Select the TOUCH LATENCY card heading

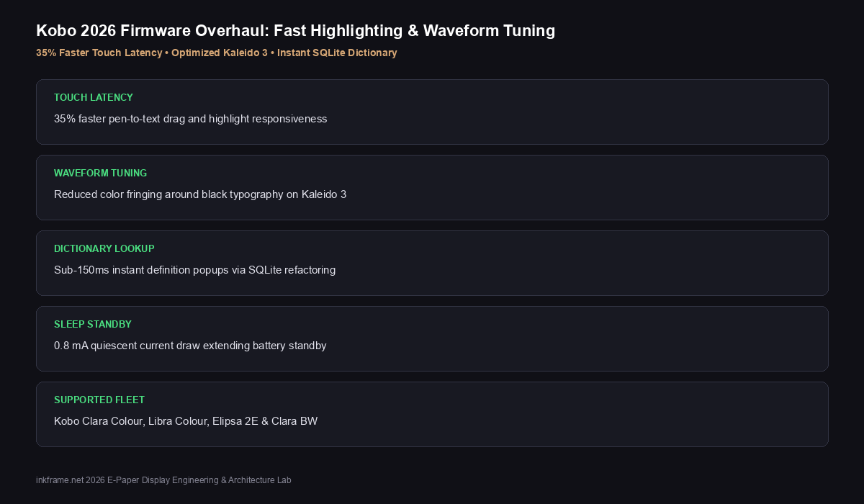click(x=94, y=97)
